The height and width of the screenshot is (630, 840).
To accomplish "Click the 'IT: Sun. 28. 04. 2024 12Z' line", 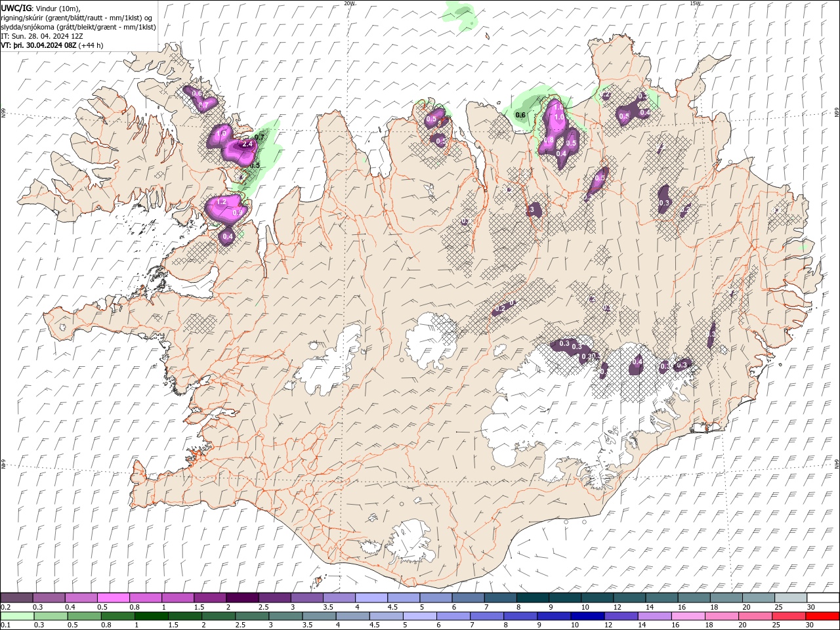I will point(42,36).
